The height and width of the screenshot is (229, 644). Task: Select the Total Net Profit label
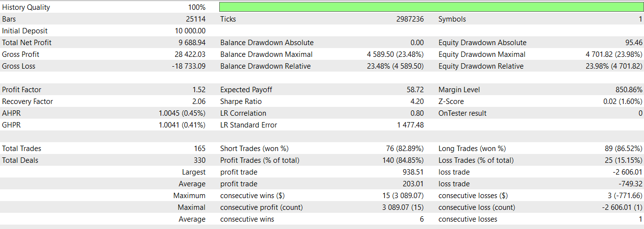tap(26, 43)
